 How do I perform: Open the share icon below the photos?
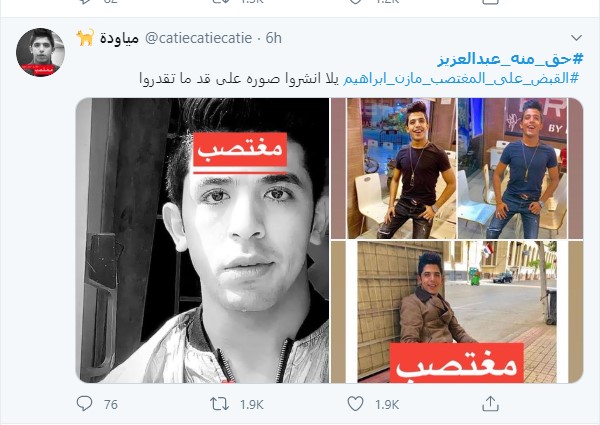click(490, 403)
